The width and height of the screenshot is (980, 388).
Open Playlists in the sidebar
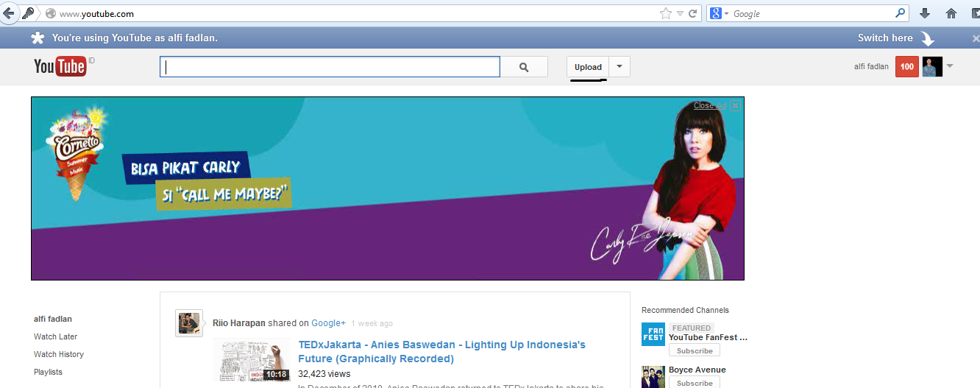[x=48, y=372]
